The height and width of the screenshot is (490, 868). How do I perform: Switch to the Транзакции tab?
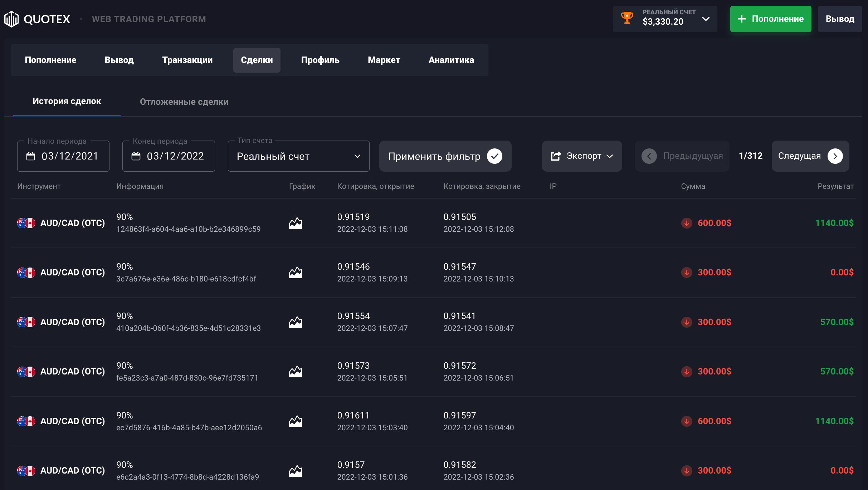pyautogui.click(x=187, y=60)
